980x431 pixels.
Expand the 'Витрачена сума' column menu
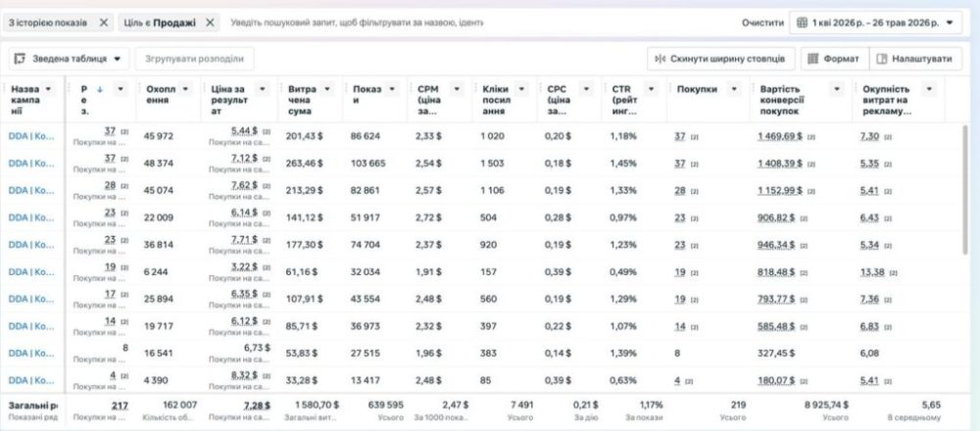327,89
